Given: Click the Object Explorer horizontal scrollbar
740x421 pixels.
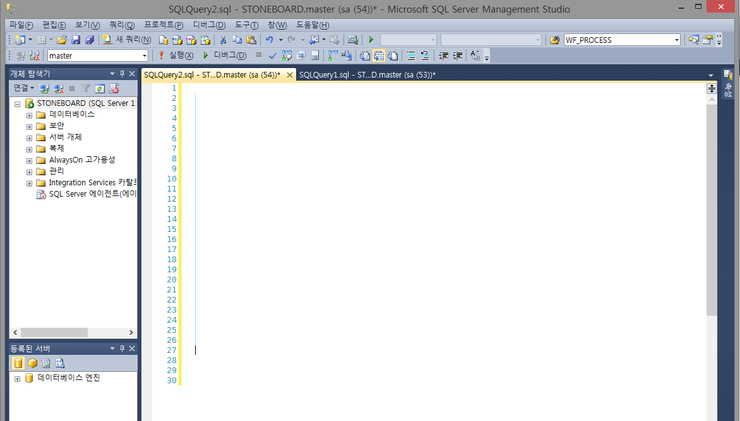Looking at the screenshot, I should coord(54,332).
